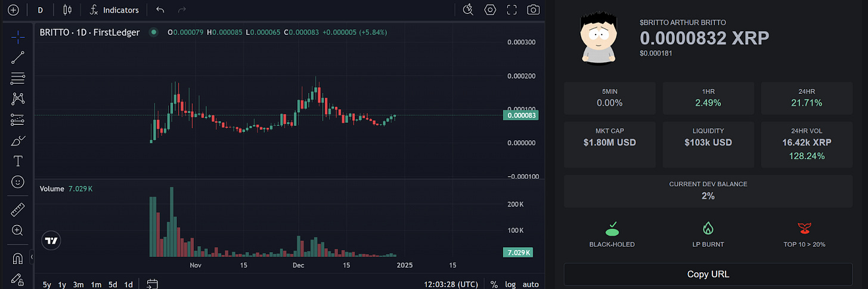Screen dimensions: 868x289
Task: Select the ruler measure tool
Action: [x=18, y=210]
